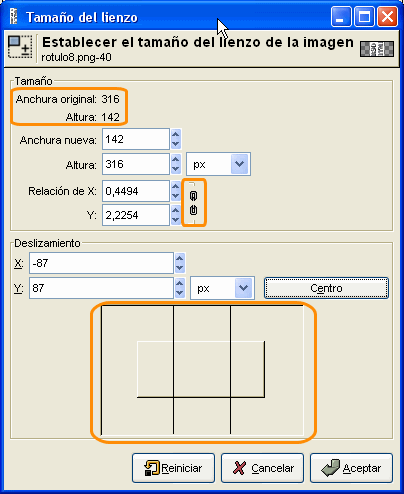Increase Y ratio value with up arrow
Image resolution: width=404 pixels, height=494 pixels.
pyautogui.click(x=176, y=210)
